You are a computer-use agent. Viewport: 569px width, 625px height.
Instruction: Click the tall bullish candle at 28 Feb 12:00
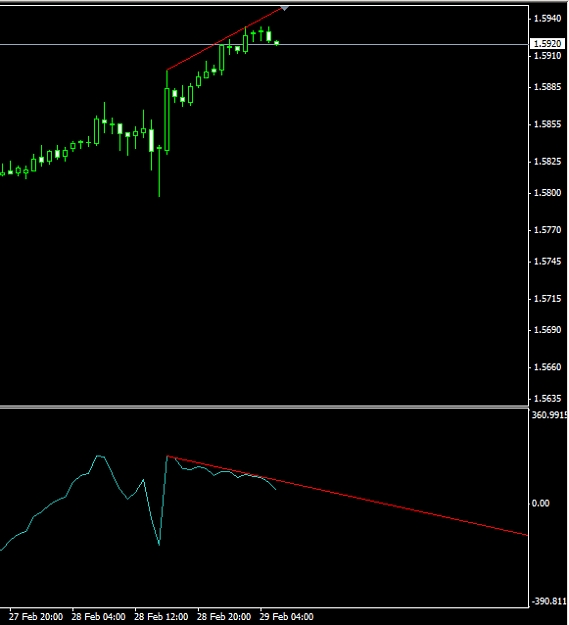click(x=167, y=120)
